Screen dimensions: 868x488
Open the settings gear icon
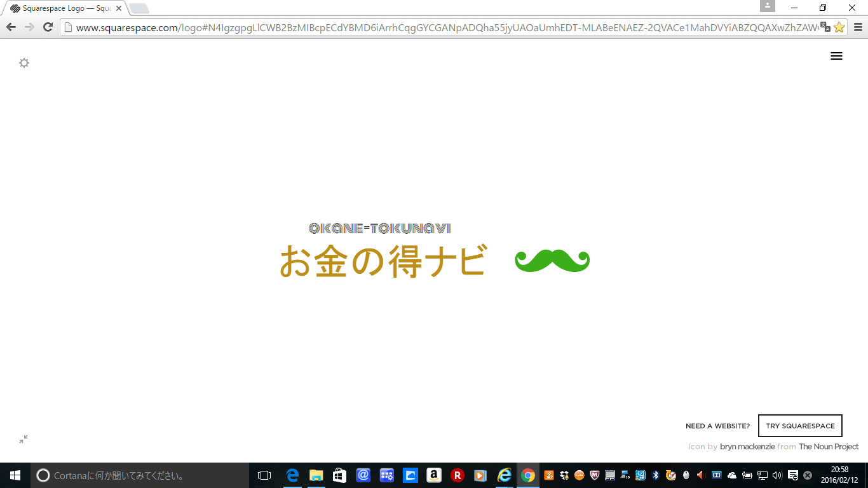point(24,63)
